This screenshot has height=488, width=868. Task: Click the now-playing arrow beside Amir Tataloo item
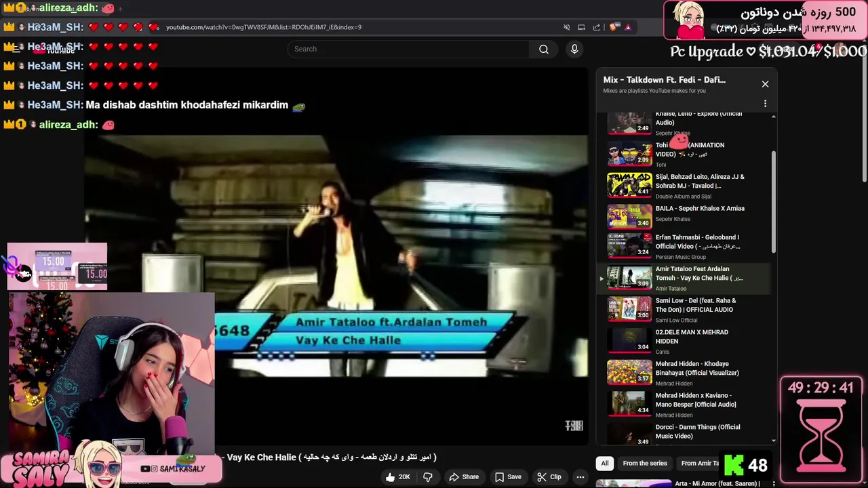(601, 279)
